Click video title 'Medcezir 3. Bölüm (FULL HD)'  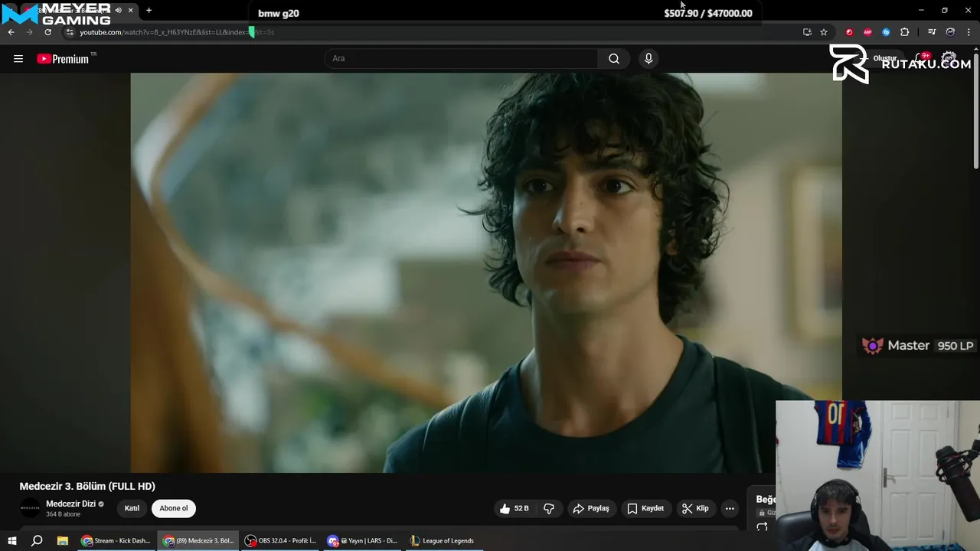(x=87, y=486)
